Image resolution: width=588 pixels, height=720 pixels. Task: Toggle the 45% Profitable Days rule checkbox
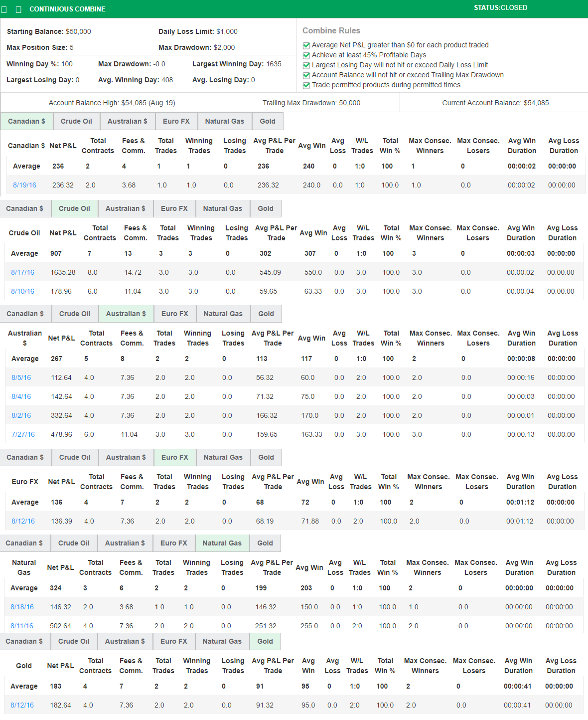point(306,55)
